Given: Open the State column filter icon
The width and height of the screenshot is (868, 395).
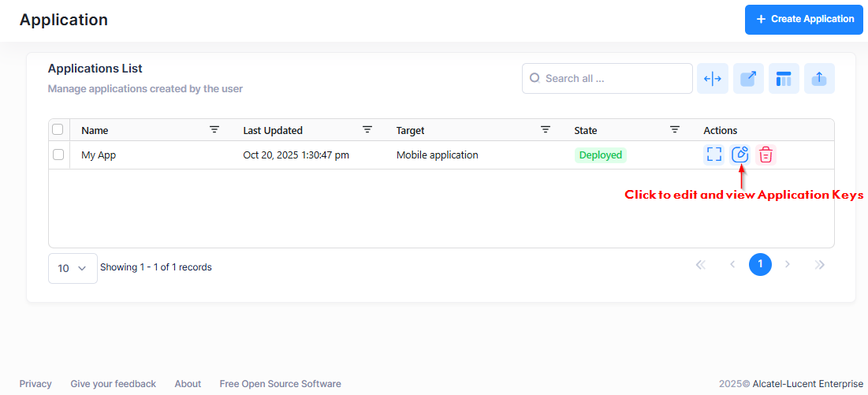Looking at the screenshot, I should coord(675,130).
